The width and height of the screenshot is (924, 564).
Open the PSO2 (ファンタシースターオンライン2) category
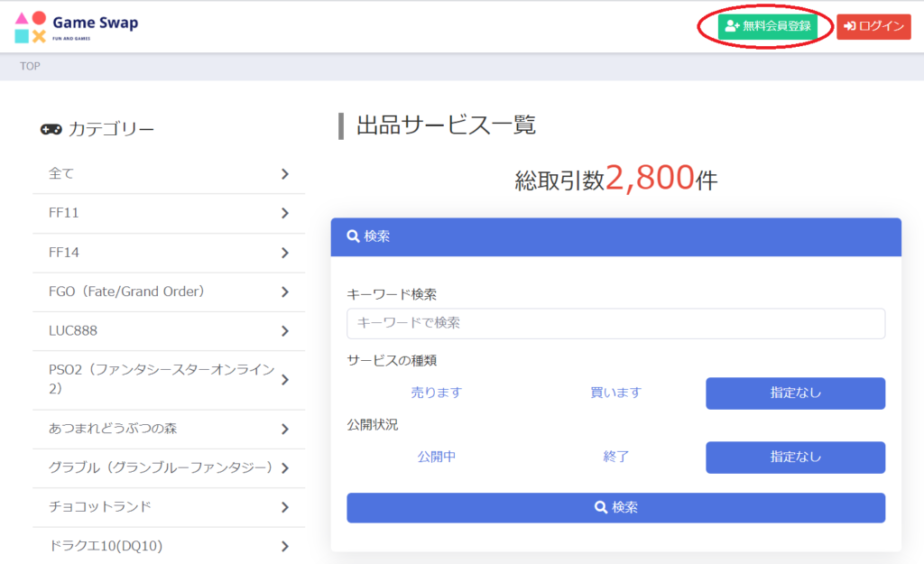169,380
